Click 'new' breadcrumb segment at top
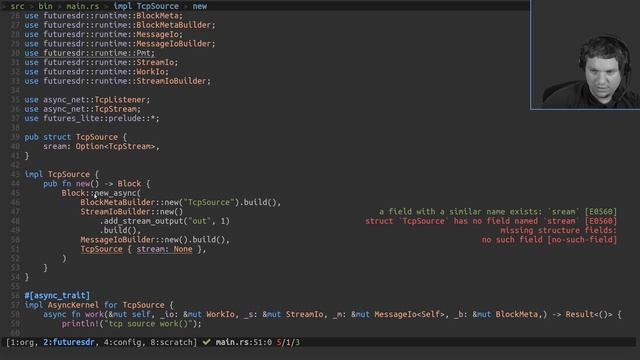The height and width of the screenshot is (360, 640). (200, 6)
